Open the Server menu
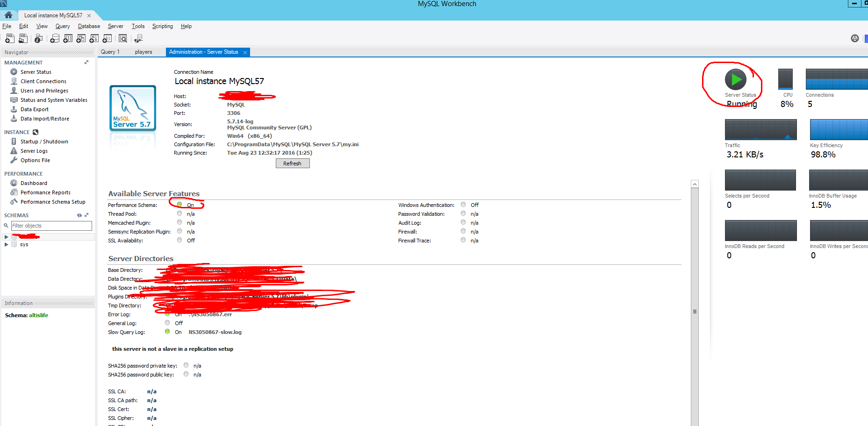Image resolution: width=868 pixels, height=426 pixels. [x=115, y=26]
